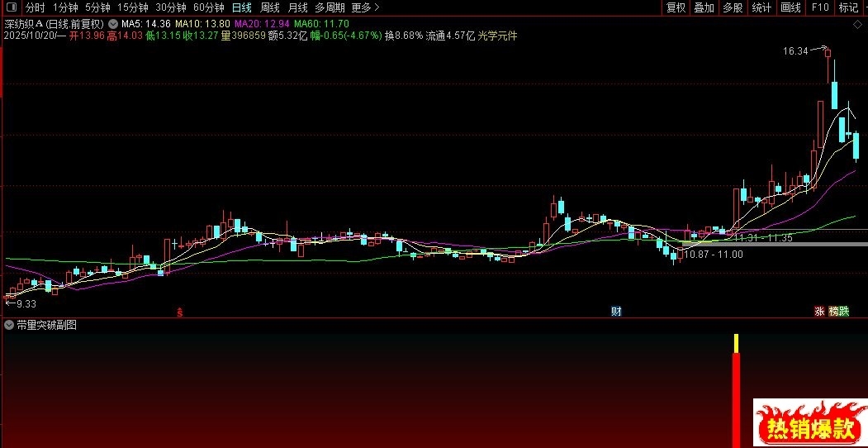The width and height of the screenshot is (868, 448).
Task: Click the MA10: 13.80 label
Action: 202,24
